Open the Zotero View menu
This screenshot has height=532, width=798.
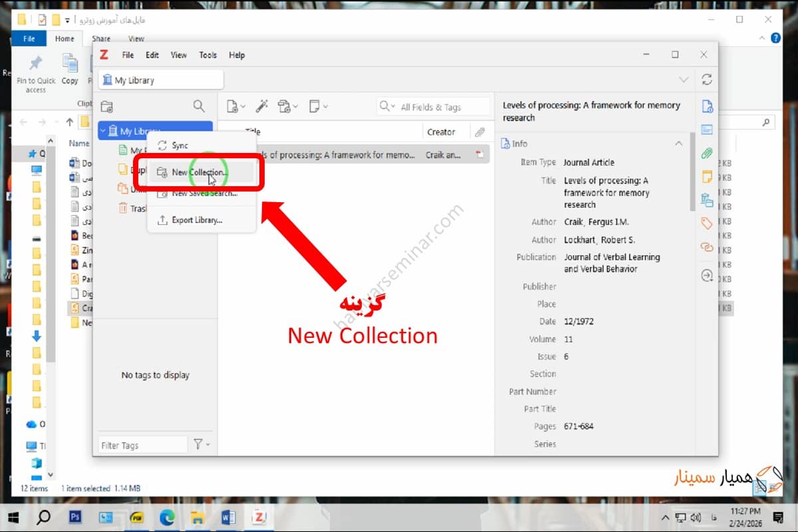pos(179,55)
